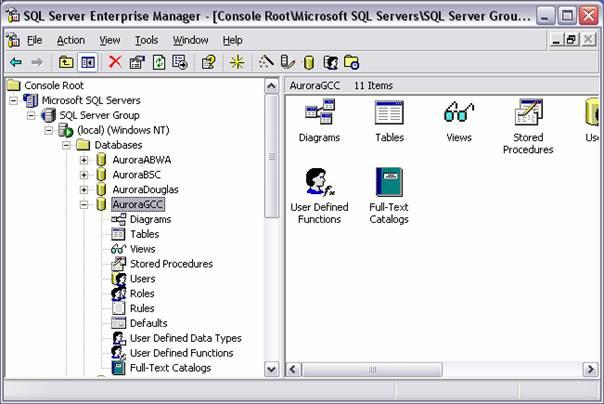604x404 pixels.
Task: Select the AuroraBSC database label
Action: tap(136, 175)
